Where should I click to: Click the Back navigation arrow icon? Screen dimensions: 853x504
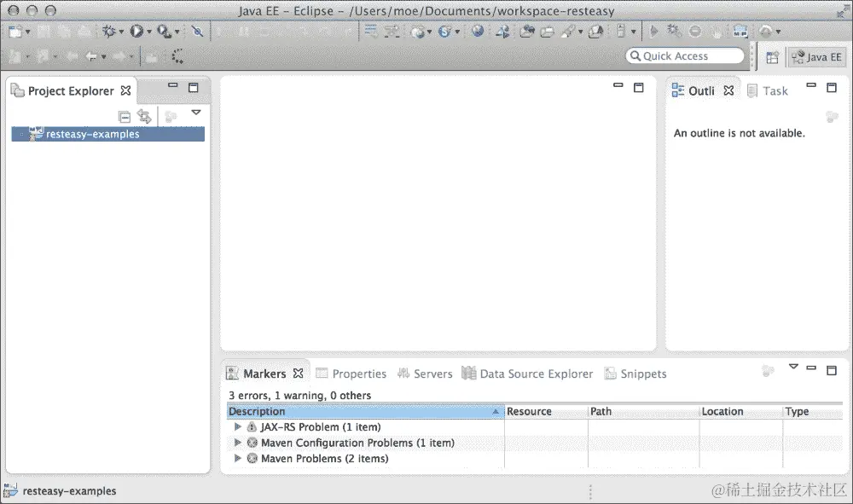(x=91, y=56)
